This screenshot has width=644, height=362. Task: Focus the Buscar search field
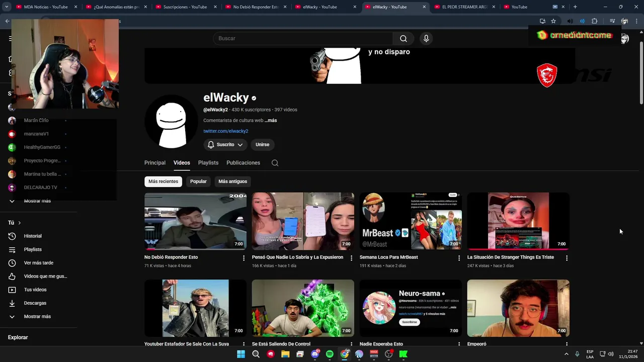click(303, 39)
